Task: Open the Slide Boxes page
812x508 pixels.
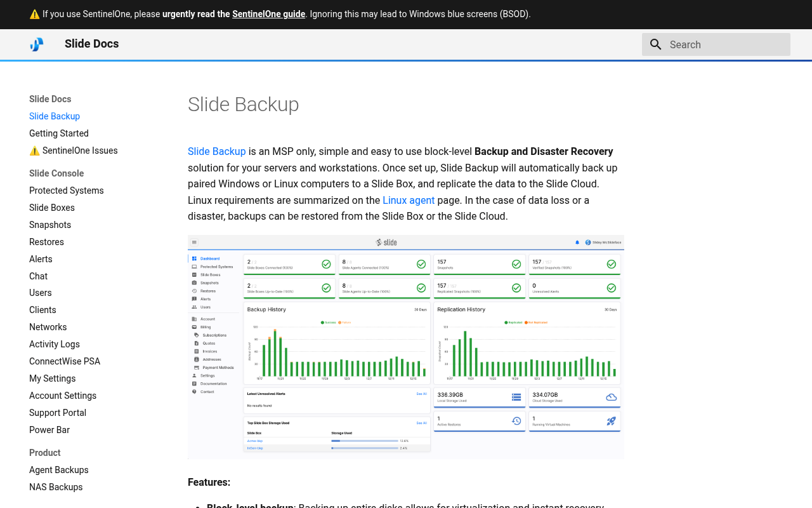Action: pyautogui.click(x=52, y=208)
